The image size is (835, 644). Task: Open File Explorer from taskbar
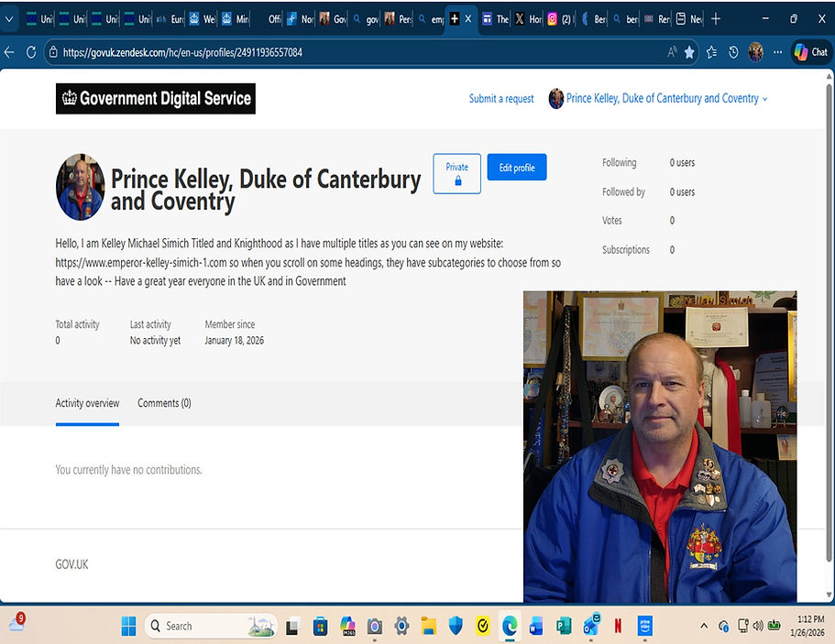(x=428, y=627)
